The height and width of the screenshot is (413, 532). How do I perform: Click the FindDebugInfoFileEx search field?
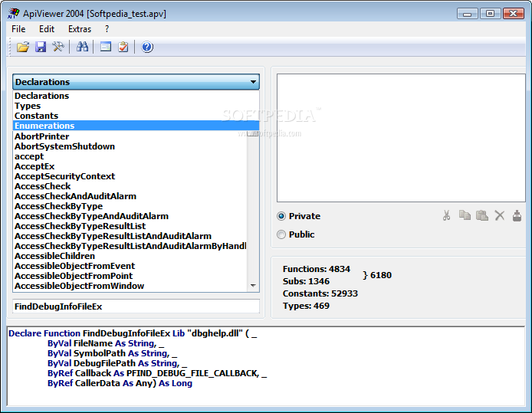[136, 306]
